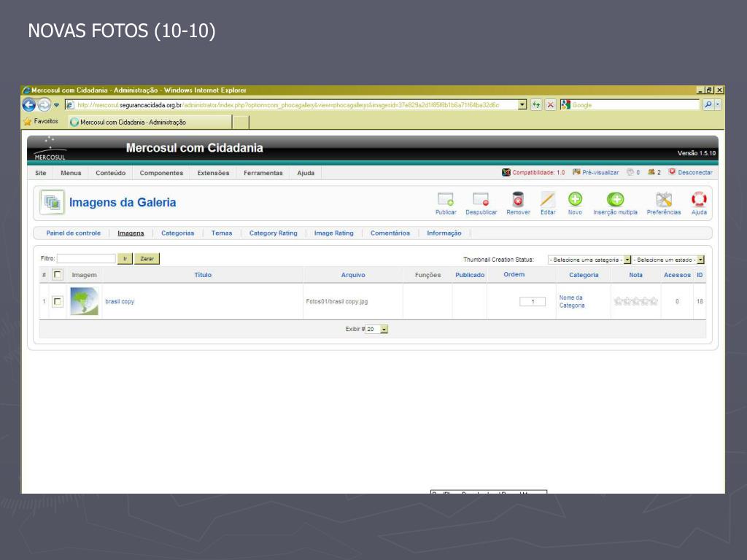Open the 'Selecione uma categoria' dropdown

pyautogui.click(x=589, y=260)
